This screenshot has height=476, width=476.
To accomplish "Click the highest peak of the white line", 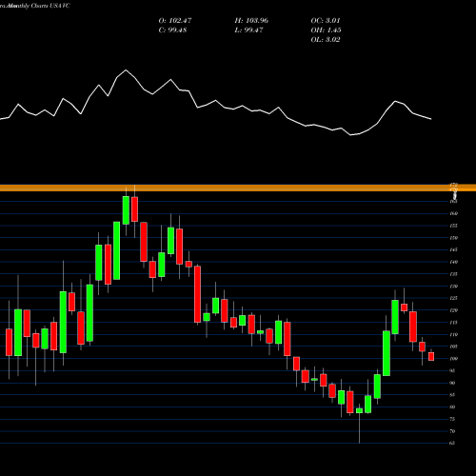I will [126, 70].
